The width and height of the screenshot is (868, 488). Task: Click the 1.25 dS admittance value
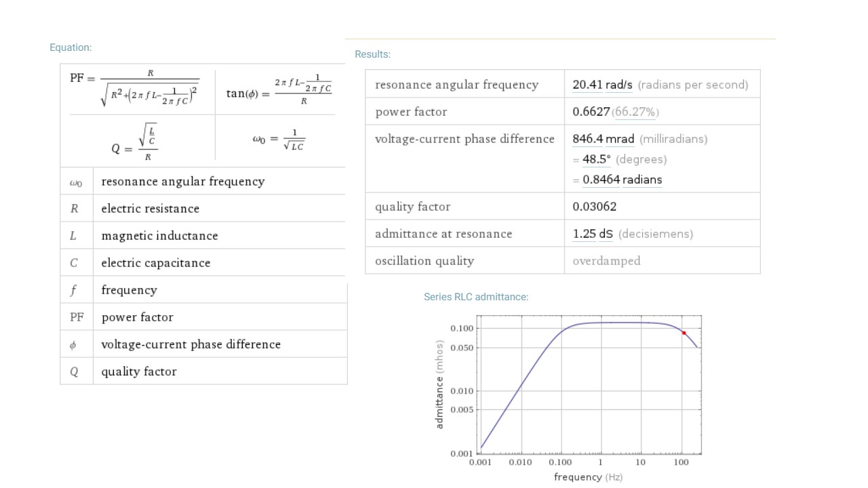tap(592, 234)
